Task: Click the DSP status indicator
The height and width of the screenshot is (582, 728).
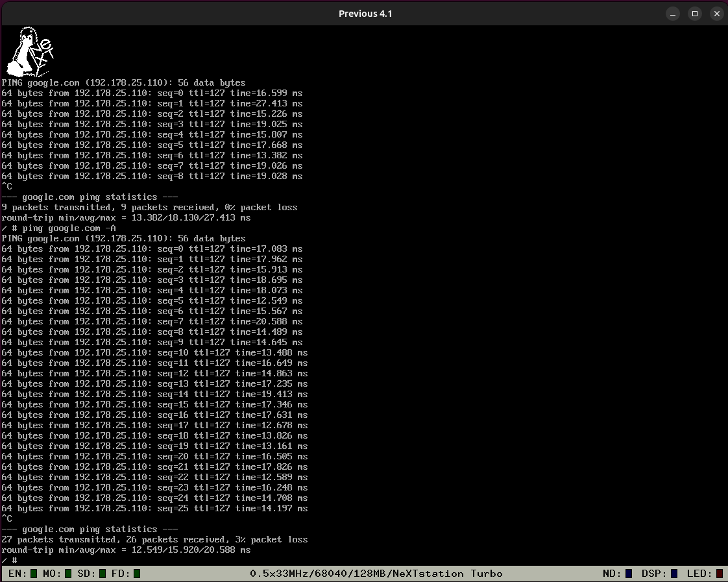Action: click(674, 574)
